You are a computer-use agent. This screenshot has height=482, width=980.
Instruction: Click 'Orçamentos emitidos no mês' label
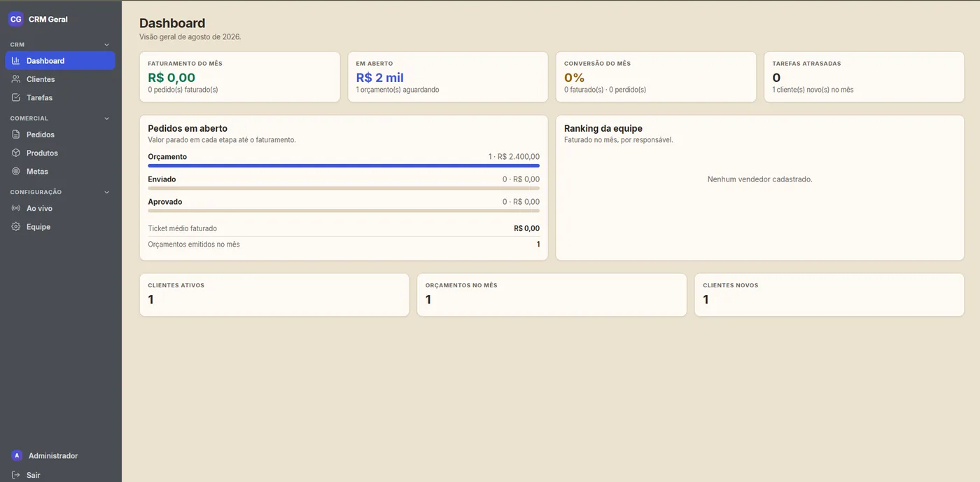pyautogui.click(x=194, y=245)
